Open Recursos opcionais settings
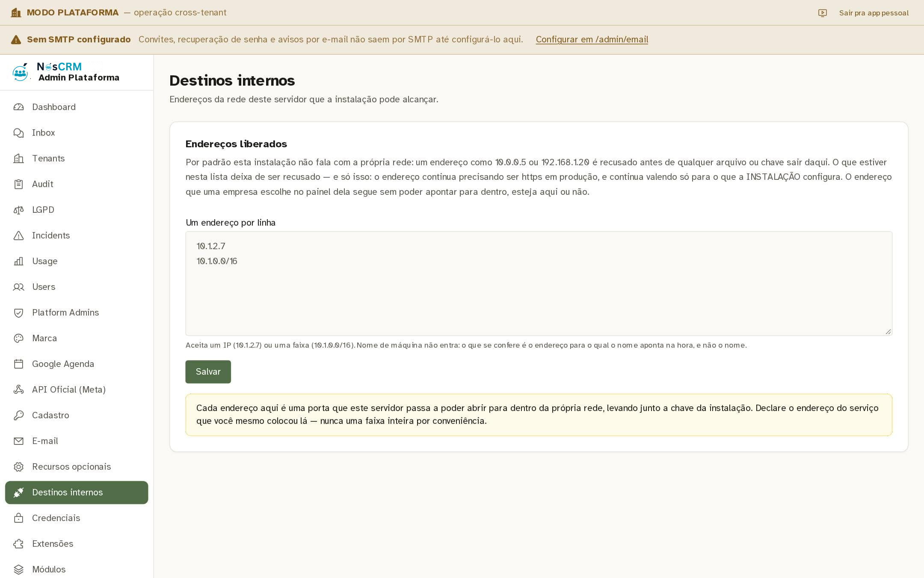 [x=77, y=467]
